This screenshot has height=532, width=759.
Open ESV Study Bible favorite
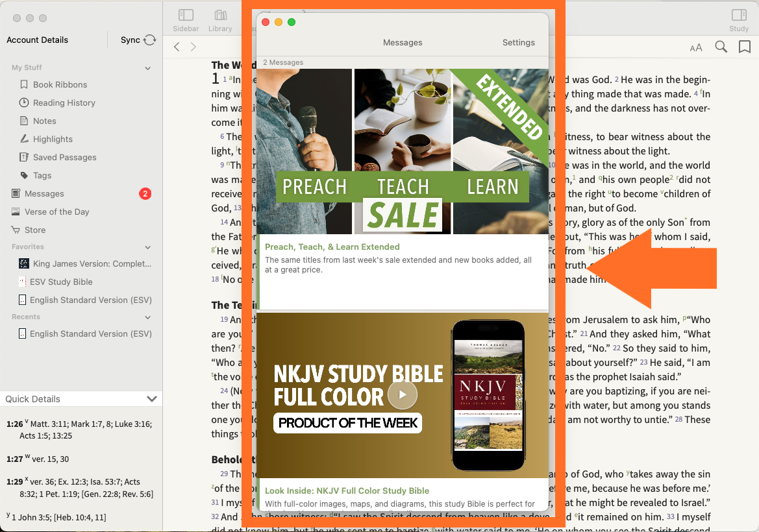coord(61,282)
